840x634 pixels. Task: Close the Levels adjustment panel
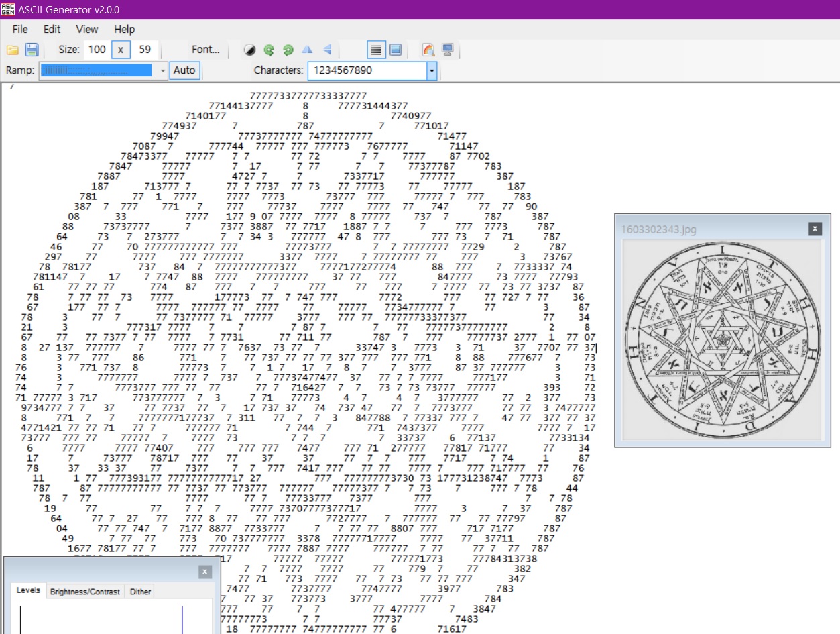tap(205, 572)
